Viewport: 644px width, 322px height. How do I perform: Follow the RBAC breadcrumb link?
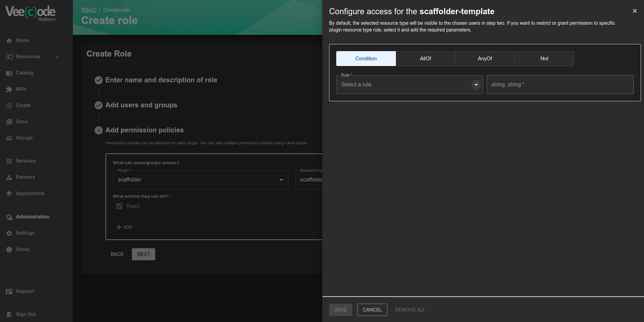[88, 10]
